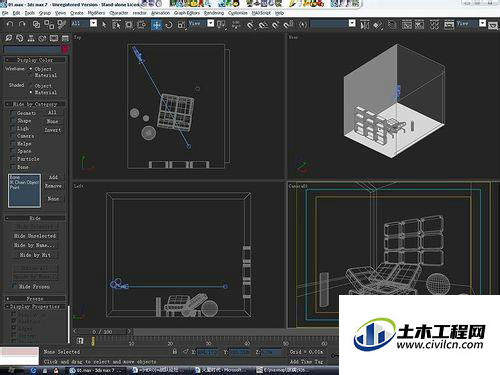Click the object color swatch beside name field
Screen dimensions: 500x375
65,49
